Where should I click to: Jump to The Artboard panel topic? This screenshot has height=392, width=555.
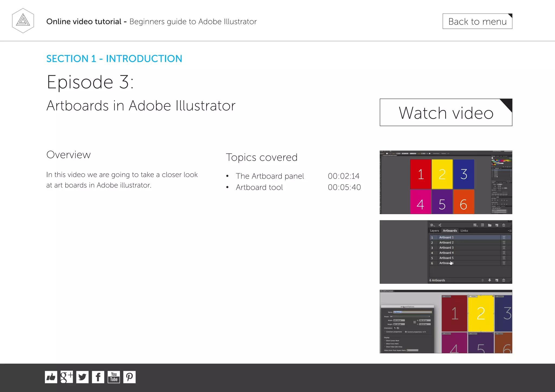[270, 176]
